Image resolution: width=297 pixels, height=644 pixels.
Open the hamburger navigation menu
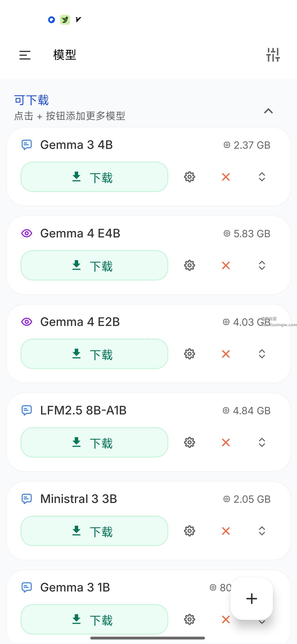pyautogui.click(x=25, y=55)
